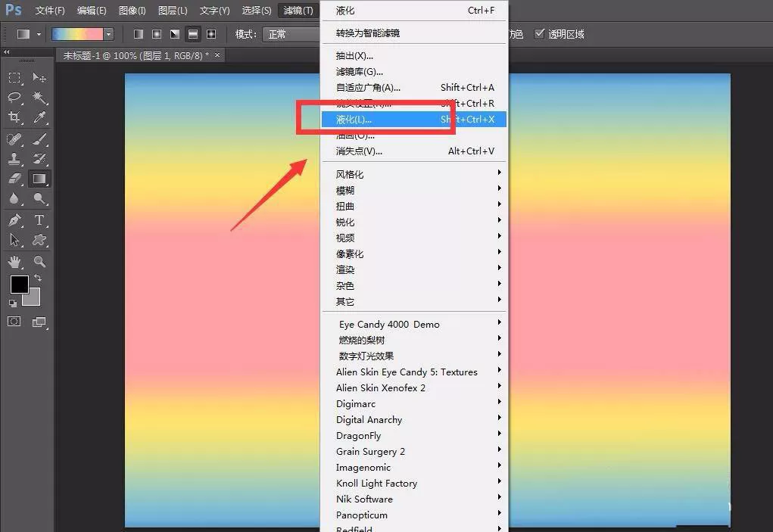Select the Magic Wand tool
This screenshot has width=773, height=532.
tap(39, 98)
